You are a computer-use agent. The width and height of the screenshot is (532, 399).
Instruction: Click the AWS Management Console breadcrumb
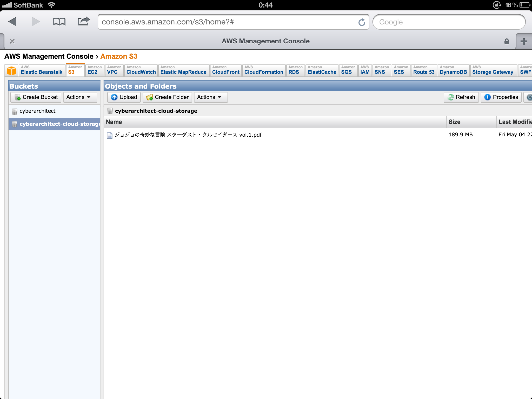pos(49,56)
